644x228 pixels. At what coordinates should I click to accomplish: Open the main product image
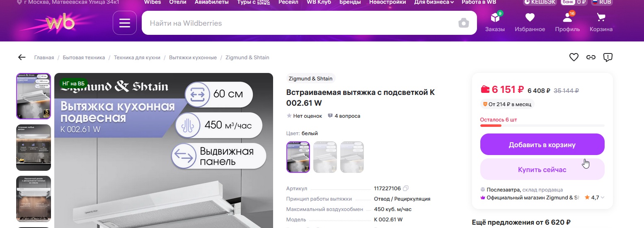point(164,150)
